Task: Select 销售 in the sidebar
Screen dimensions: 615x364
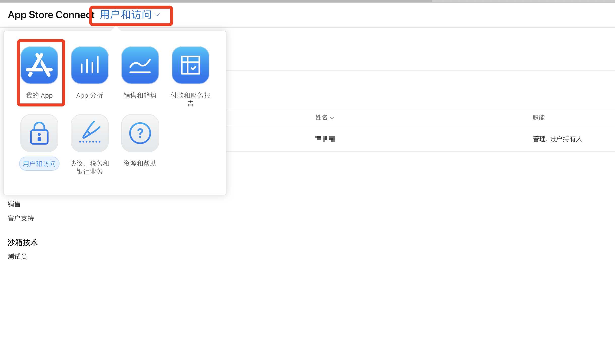Action: [14, 204]
